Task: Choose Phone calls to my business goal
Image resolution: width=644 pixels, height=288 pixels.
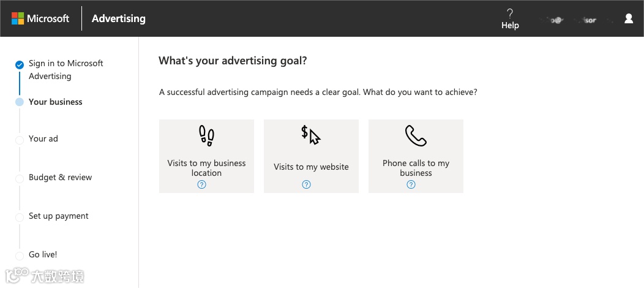Action: point(416,167)
